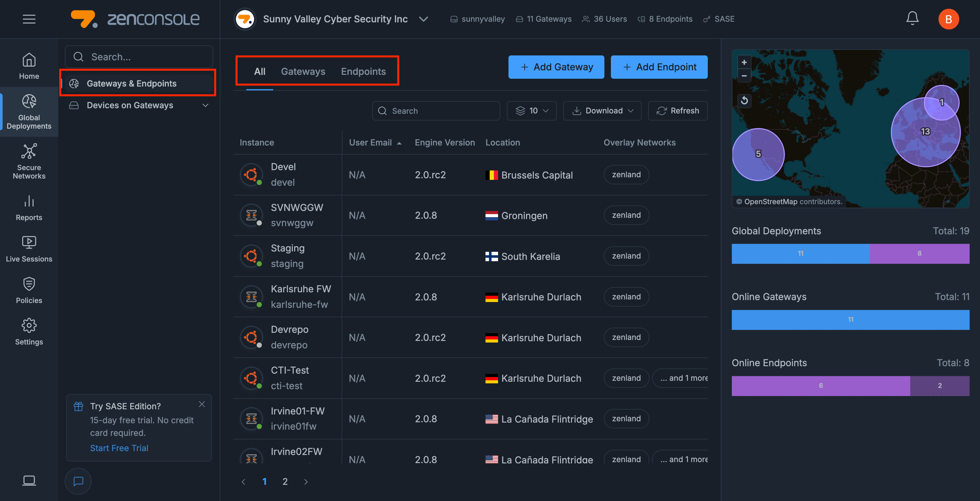Reset map view rotation icon
Screen dimensions: 980x501
click(x=744, y=100)
